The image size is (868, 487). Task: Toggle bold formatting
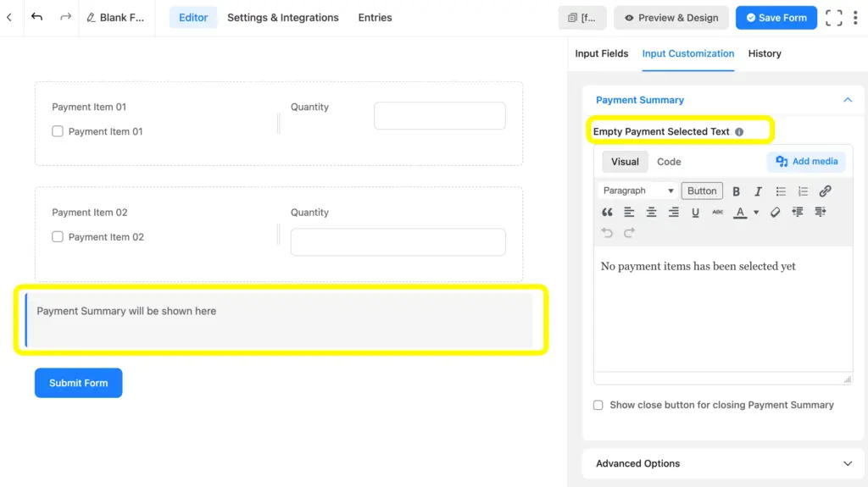coord(737,191)
